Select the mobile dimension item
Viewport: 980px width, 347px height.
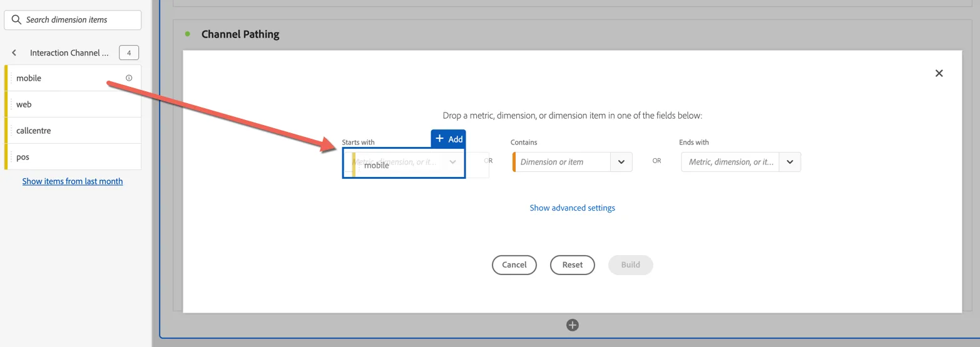pyautogui.click(x=73, y=78)
